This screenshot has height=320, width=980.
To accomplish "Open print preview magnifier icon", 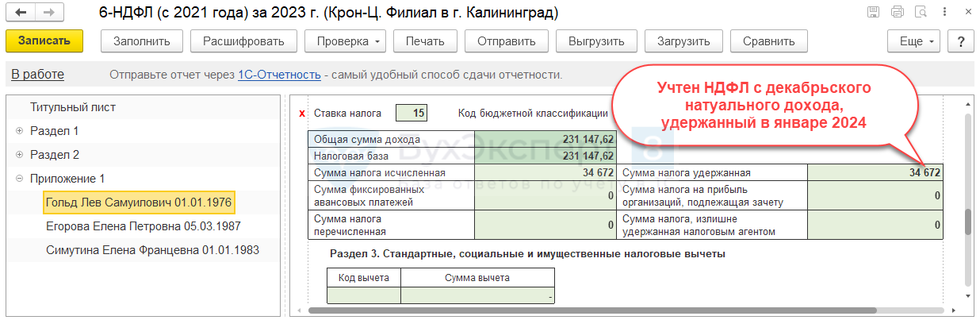I will point(920,13).
